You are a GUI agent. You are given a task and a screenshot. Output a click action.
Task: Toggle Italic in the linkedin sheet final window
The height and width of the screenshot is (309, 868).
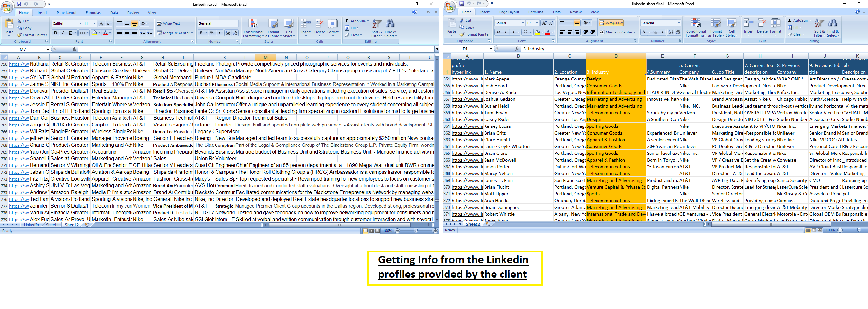(505, 32)
